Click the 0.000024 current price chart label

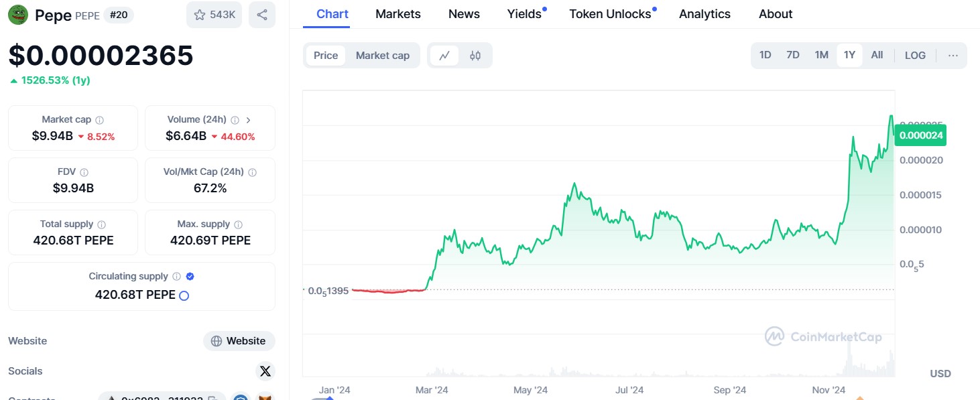(x=921, y=135)
